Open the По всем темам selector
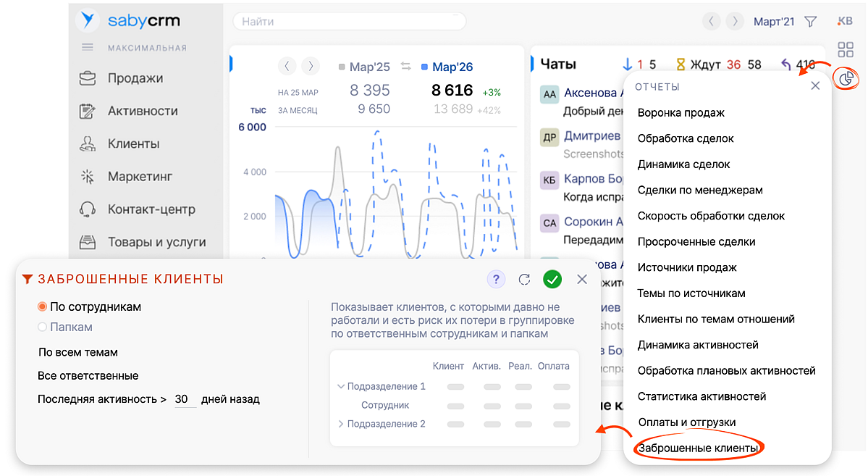Screen dimensions: 868x476 coord(78,353)
